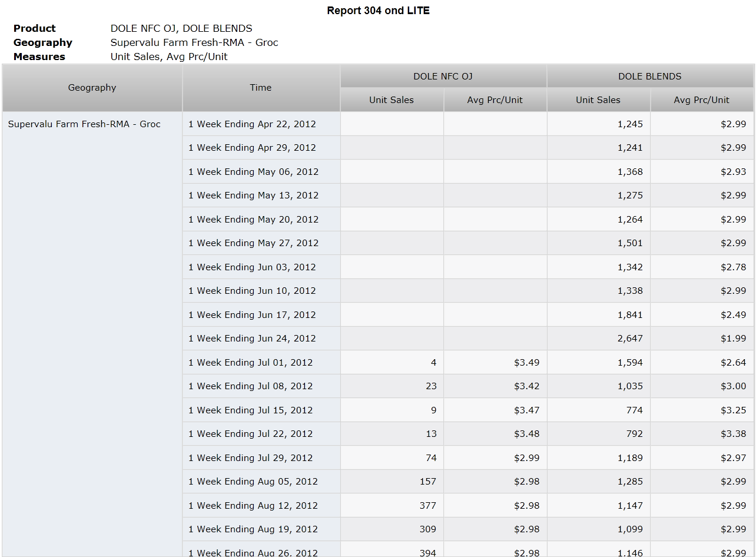Screen dimensions: 756x557
Task: Click the 1,841 unit sales cell
Action: pos(599,315)
